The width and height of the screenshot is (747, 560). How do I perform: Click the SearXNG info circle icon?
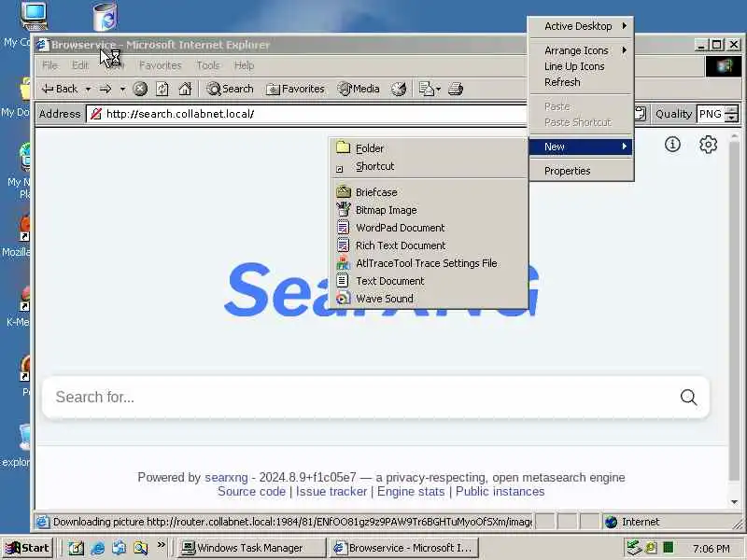(x=672, y=145)
